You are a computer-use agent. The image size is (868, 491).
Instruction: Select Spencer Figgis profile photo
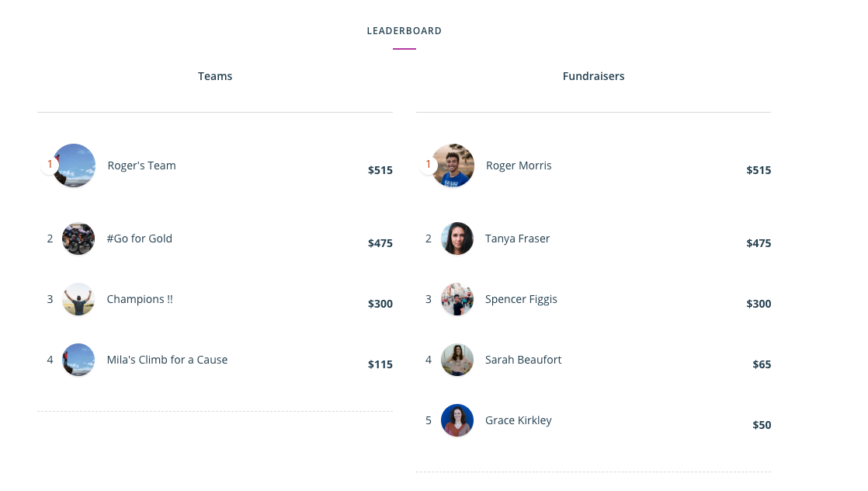pos(457,299)
